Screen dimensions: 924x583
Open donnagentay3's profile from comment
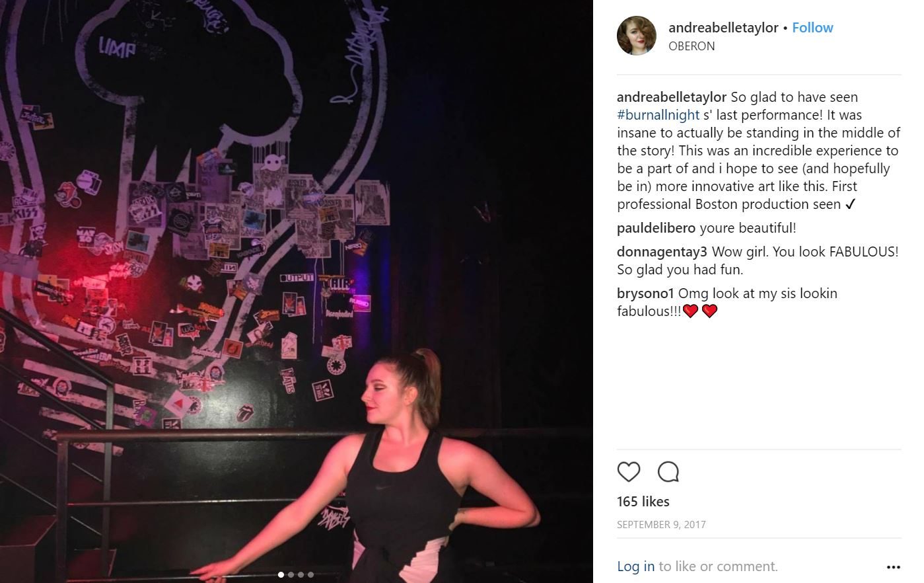[662, 252]
